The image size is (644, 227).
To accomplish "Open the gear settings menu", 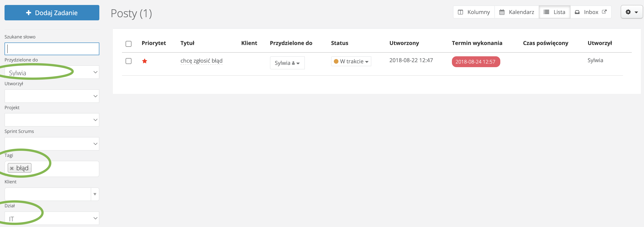I will click(631, 12).
